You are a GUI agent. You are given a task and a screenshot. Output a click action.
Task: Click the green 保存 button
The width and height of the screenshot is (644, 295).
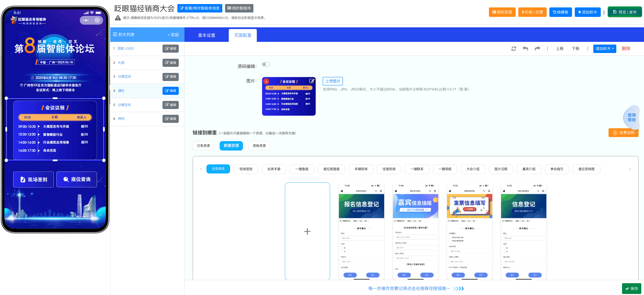point(631,289)
